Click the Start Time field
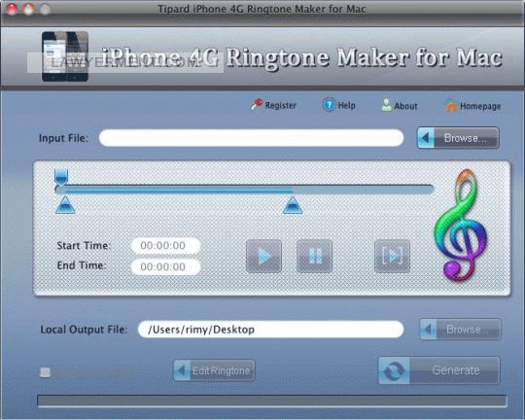 (166, 246)
